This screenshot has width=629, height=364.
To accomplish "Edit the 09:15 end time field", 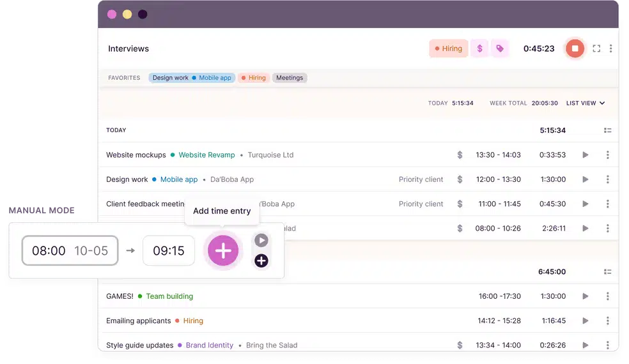I will 169,251.
